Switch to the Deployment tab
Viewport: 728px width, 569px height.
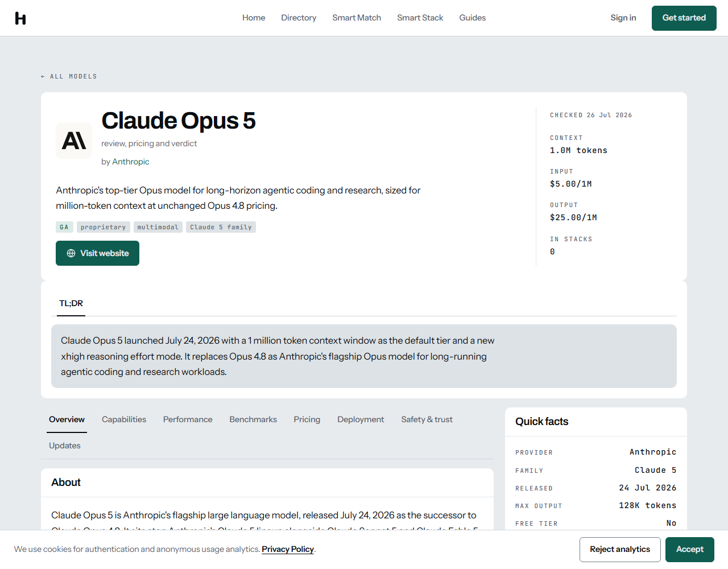click(x=361, y=419)
